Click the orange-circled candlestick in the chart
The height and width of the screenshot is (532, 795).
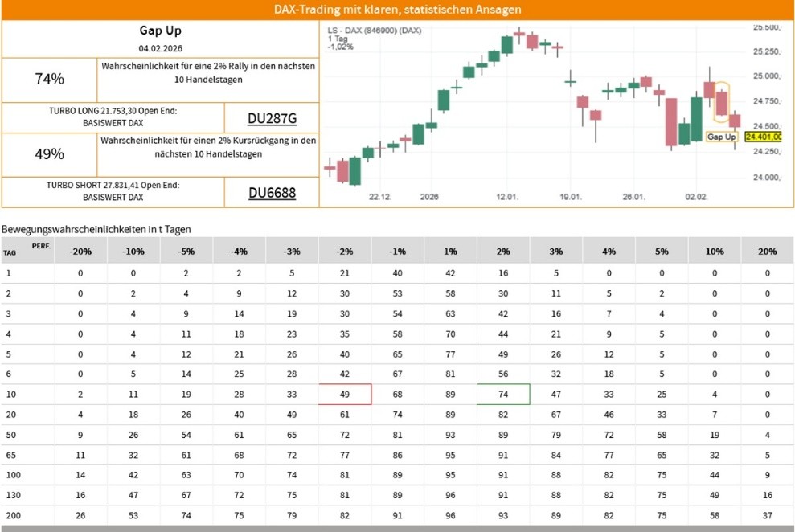click(x=722, y=101)
